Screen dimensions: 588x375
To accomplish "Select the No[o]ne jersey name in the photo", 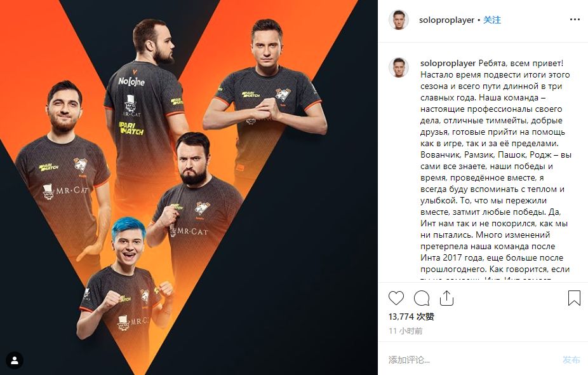I will [131, 81].
